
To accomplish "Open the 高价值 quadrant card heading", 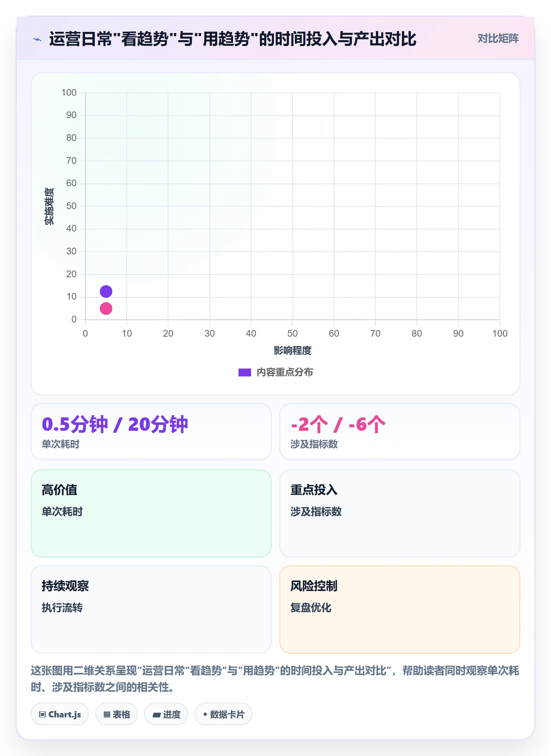I will pyautogui.click(x=59, y=490).
